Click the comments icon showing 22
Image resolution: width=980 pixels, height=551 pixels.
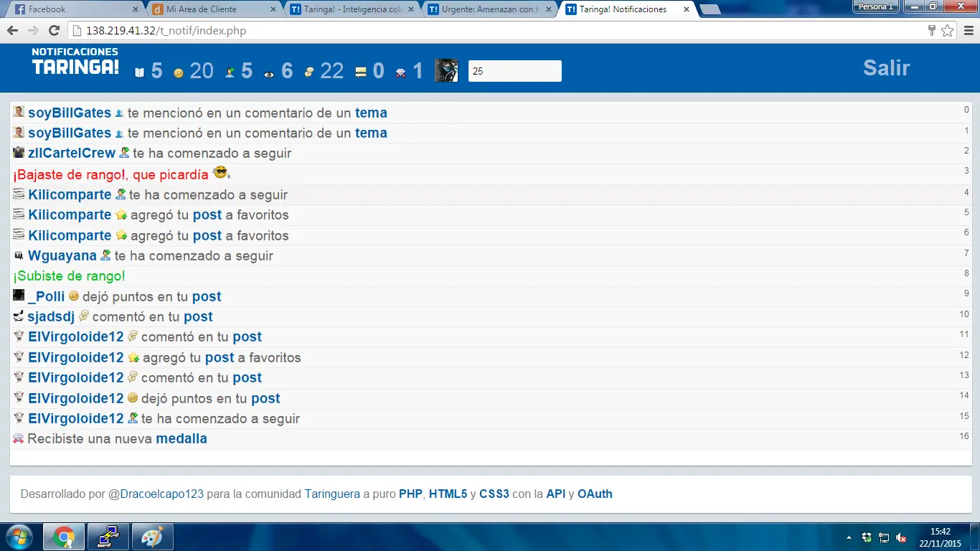[308, 72]
